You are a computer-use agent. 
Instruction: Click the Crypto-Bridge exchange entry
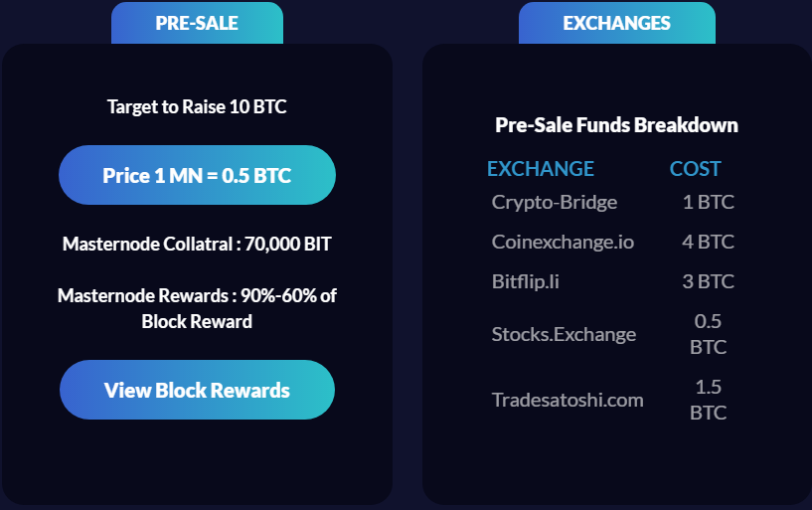(555, 202)
